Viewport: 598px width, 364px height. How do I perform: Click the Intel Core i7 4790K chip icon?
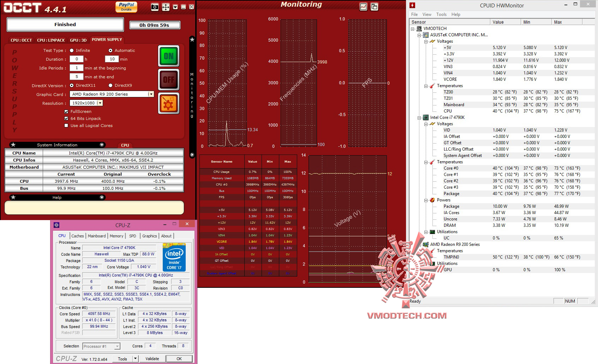[426, 117]
